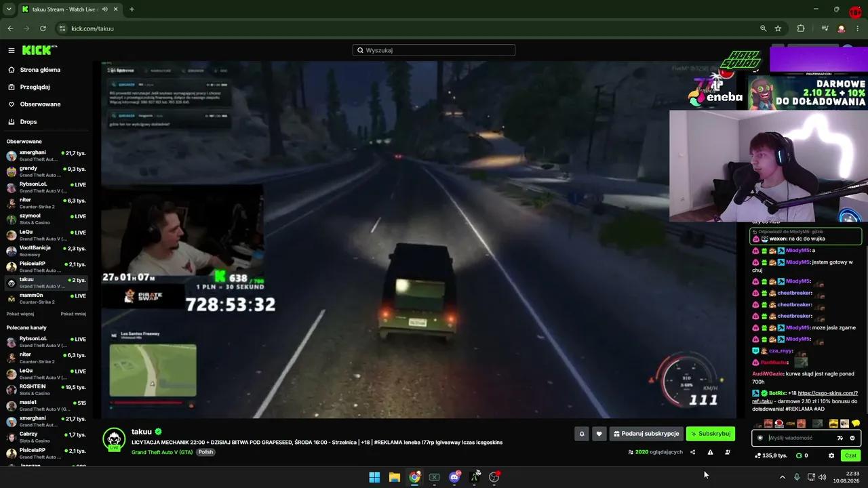Screen dimensions: 868x488
Task: Send message with Czat button
Action: [850, 455]
